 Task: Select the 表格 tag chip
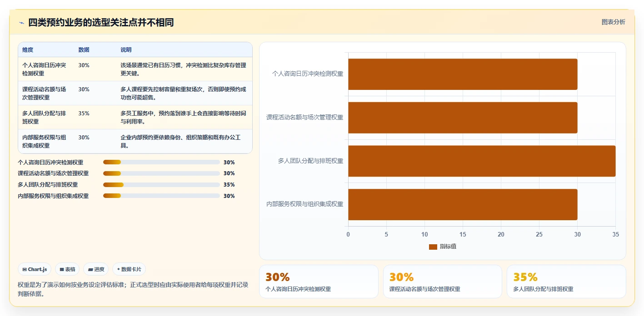coord(67,269)
